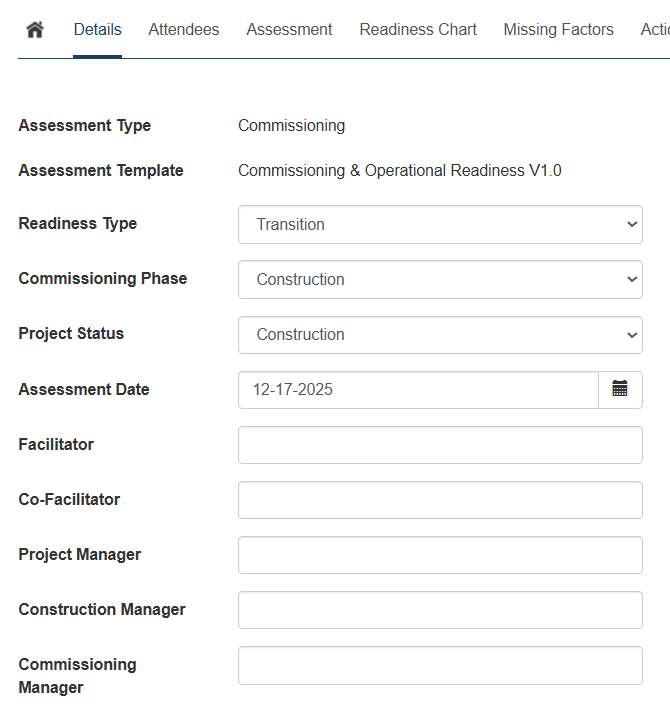Screen dimensions: 670x716
Task: View the Readiness Chart tab
Action: tap(418, 30)
